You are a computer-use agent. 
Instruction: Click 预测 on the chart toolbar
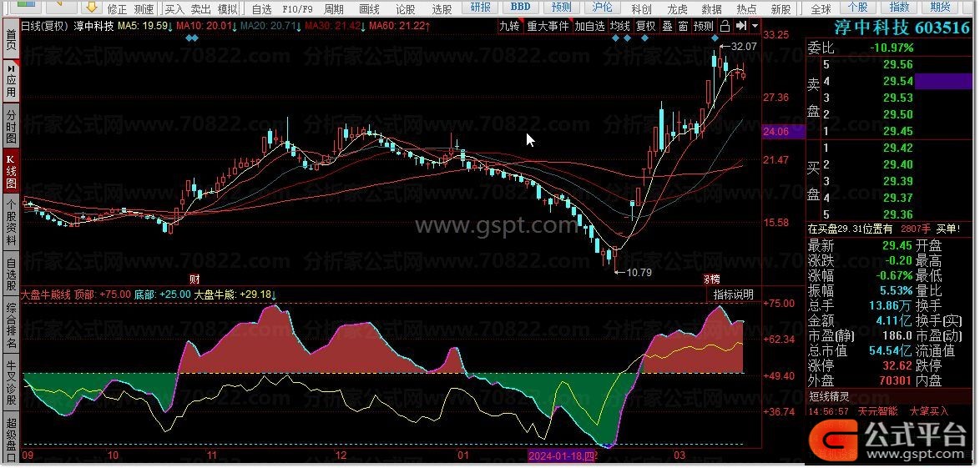point(704,26)
